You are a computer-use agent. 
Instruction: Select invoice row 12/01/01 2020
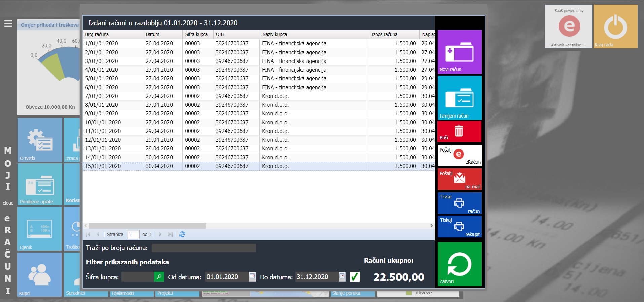259,140
